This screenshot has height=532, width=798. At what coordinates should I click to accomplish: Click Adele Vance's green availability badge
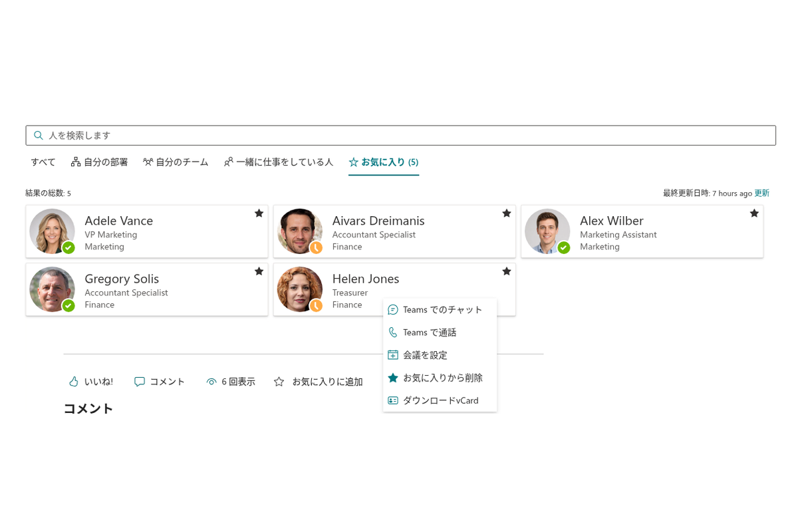pos(68,247)
